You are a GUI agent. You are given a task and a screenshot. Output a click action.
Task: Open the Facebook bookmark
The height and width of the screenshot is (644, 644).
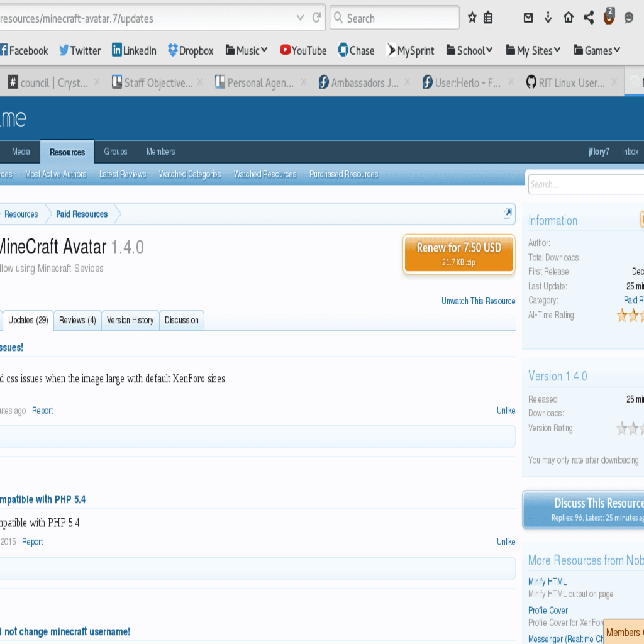(24, 50)
